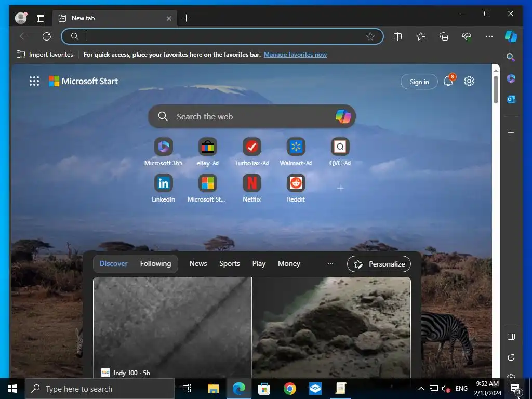
Task: Personalize the news feed
Action: pyautogui.click(x=379, y=264)
